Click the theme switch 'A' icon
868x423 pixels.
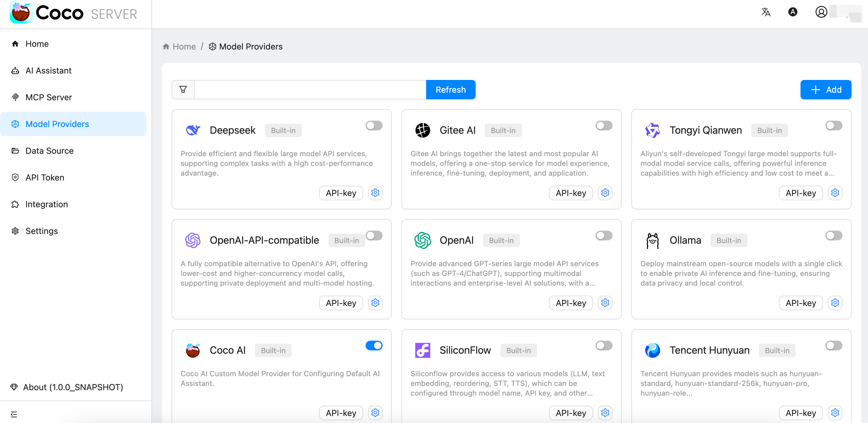[793, 12]
